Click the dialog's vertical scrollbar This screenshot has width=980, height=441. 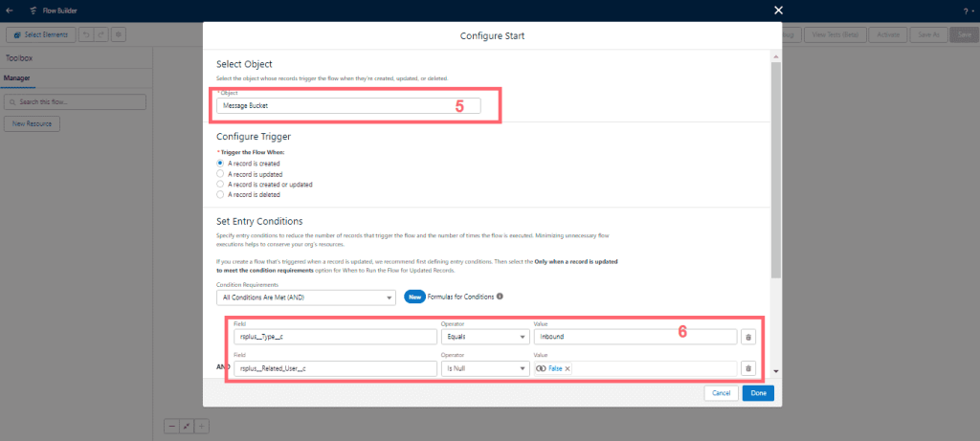click(x=778, y=172)
